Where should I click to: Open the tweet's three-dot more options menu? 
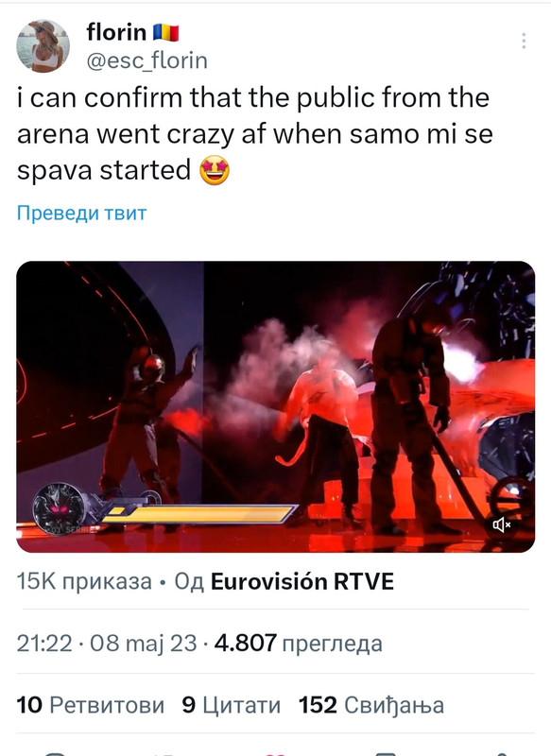[524, 41]
